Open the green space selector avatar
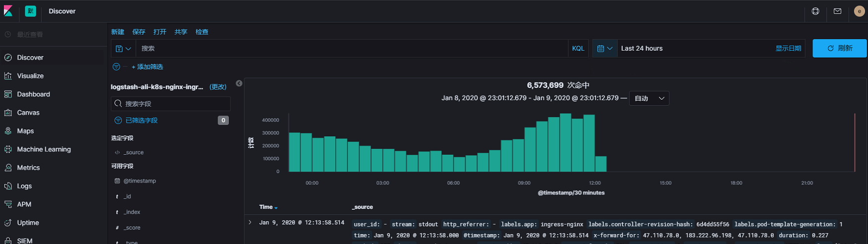 pos(30,11)
